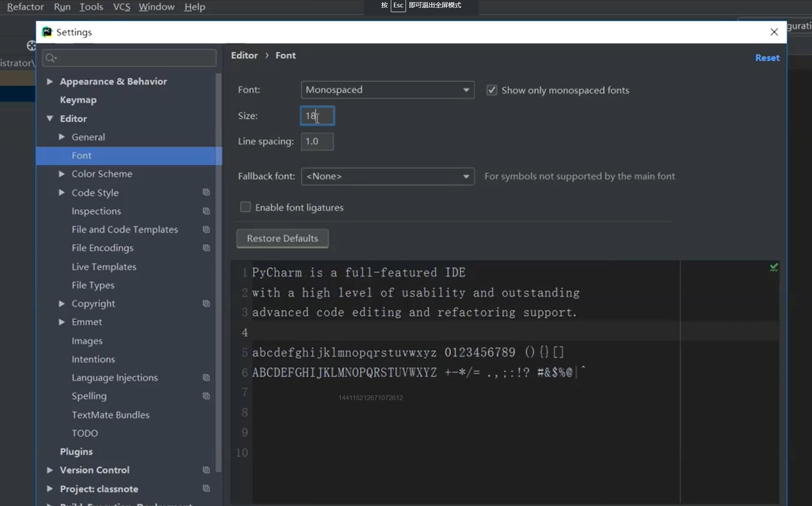Screen dimensions: 812x506
Task: Click the copy icon beside Code Style
Action: 206,192
